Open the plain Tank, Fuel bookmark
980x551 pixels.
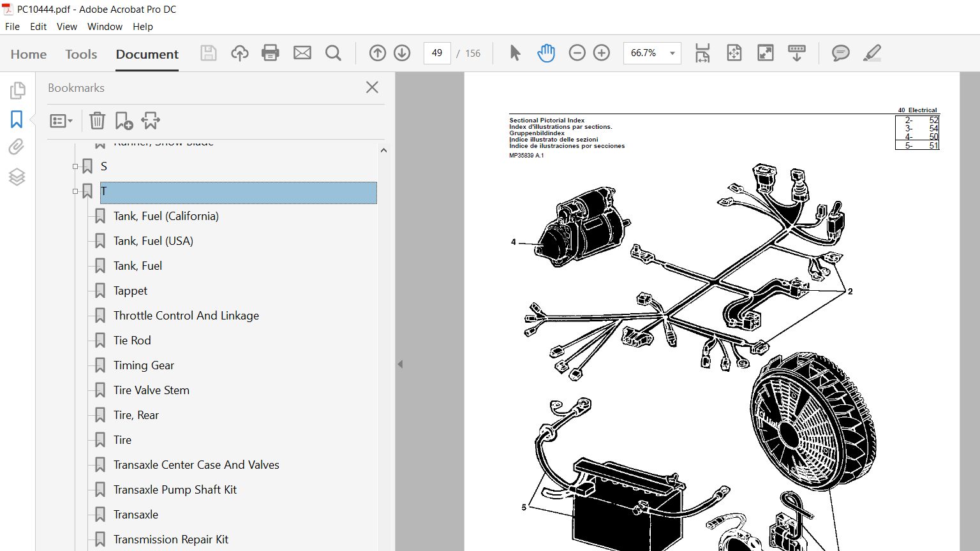pyautogui.click(x=138, y=266)
